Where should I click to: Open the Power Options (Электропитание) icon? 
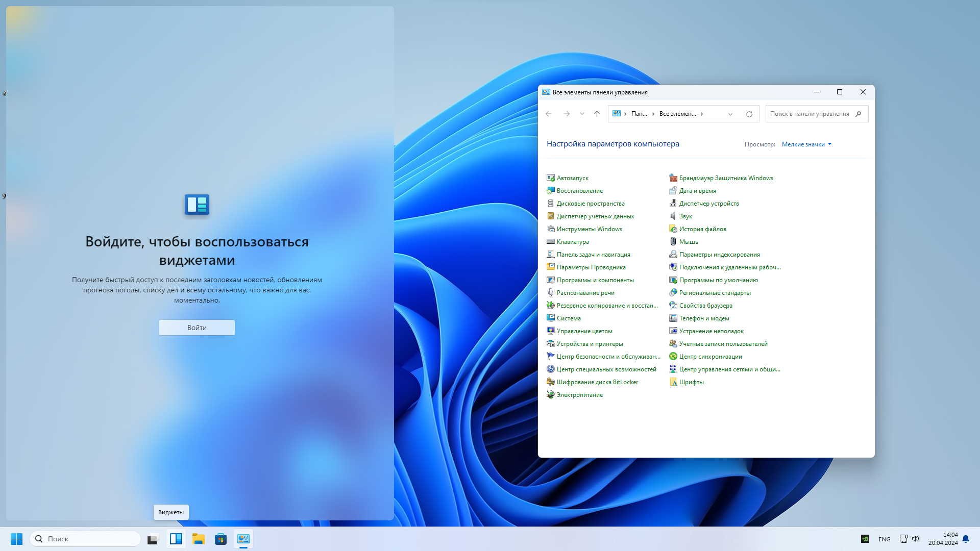coord(550,395)
